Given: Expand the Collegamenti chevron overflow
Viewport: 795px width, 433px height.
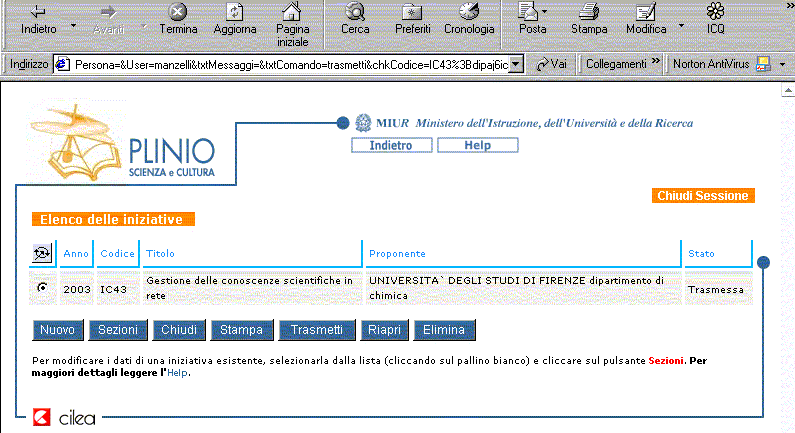Looking at the screenshot, I should [656, 61].
